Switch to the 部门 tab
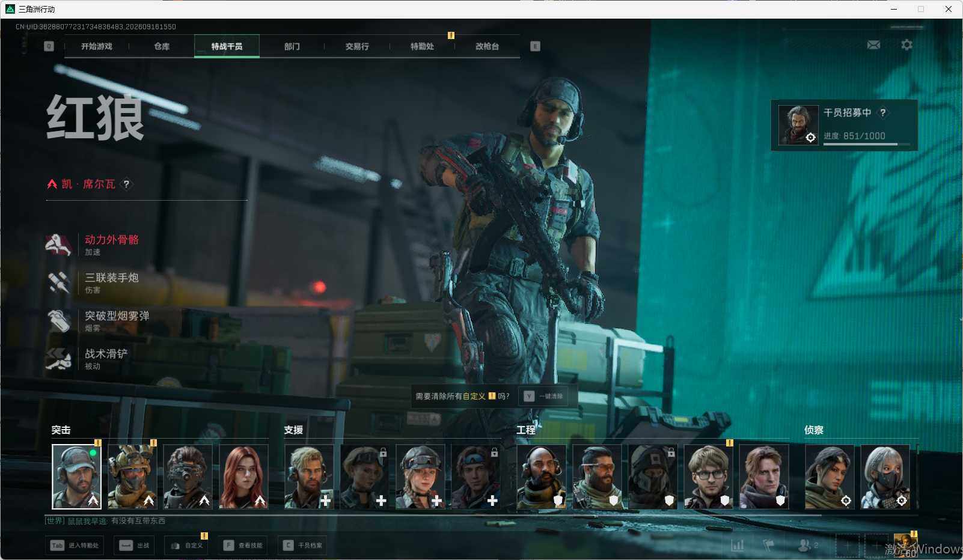 292,46
